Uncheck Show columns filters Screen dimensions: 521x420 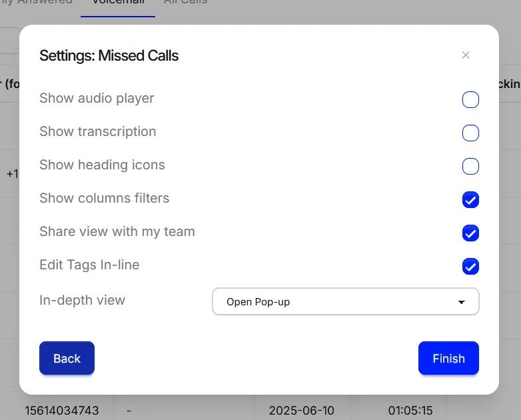coord(470,199)
